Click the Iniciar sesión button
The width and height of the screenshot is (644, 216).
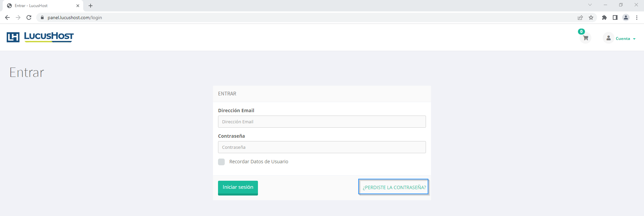[x=238, y=187]
